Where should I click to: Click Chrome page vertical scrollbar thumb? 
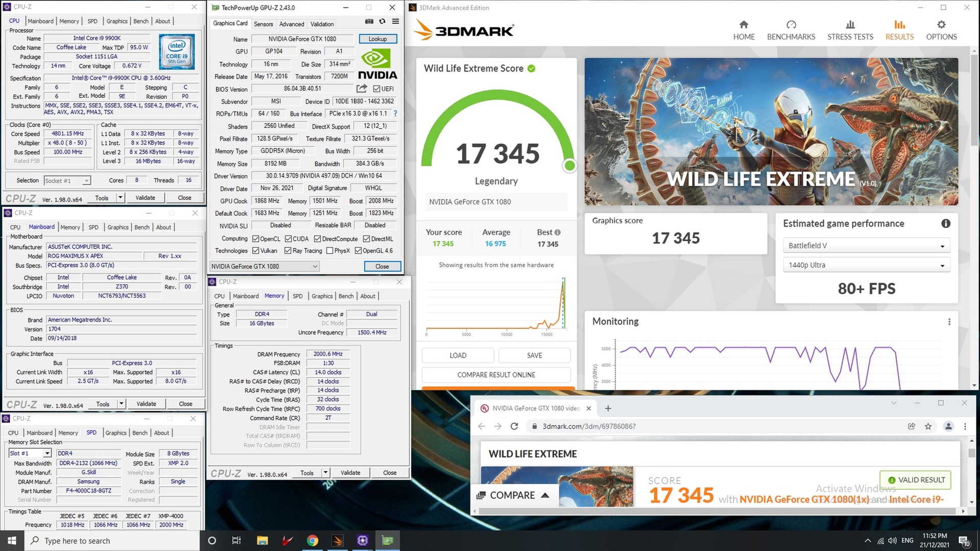tap(971, 453)
